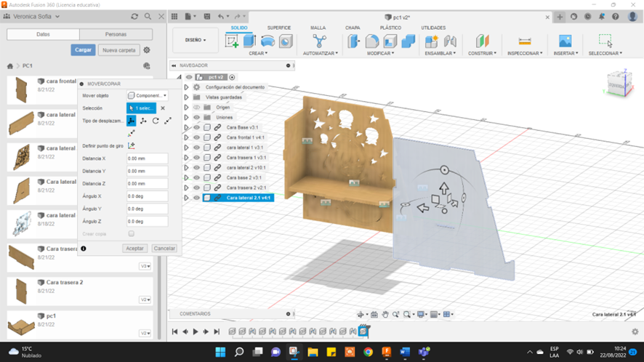The image size is (644, 362).
Task: Click the Select tool icon
Action: (605, 41)
